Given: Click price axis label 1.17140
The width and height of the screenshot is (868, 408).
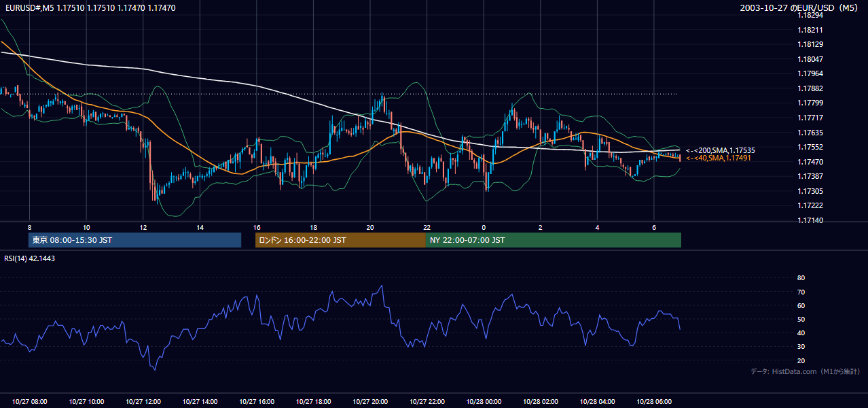Looking at the screenshot, I should pyautogui.click(x=810, y=220).
